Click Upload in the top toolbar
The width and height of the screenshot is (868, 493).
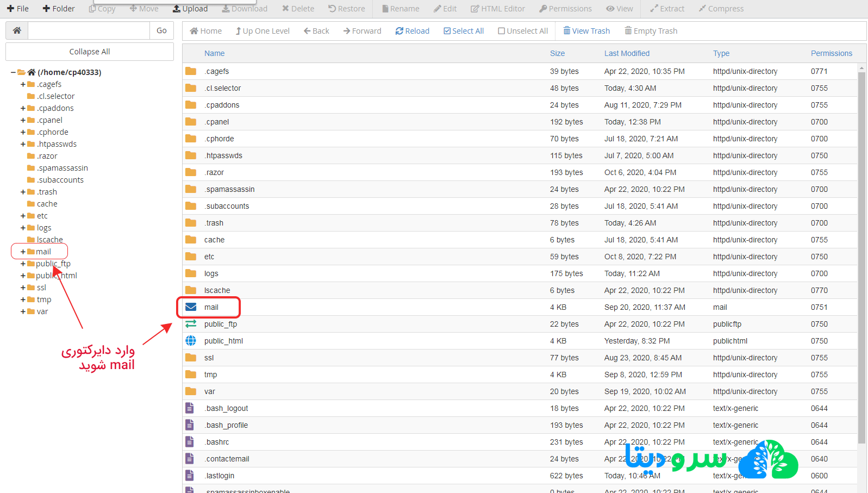(x=190, y=9)
